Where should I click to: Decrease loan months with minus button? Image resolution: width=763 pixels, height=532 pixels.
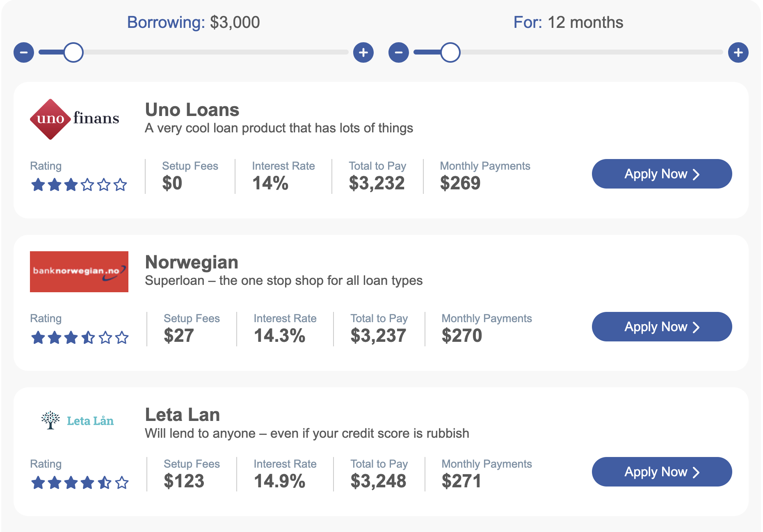(x=399, y=52)
